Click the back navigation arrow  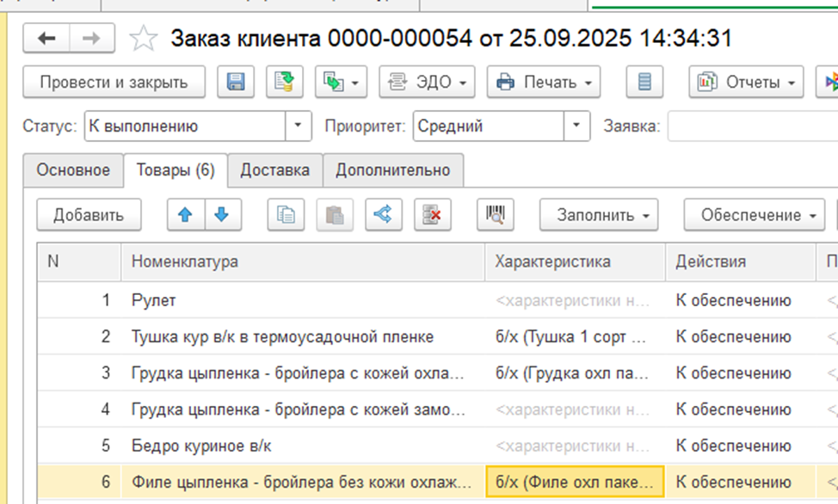[x=47, y=38]
